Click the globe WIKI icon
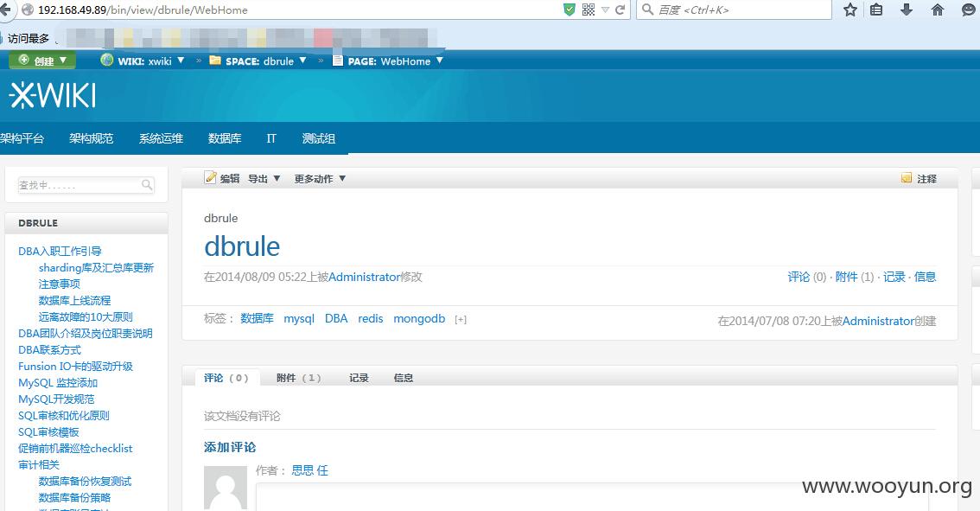The image size is (980, 511). (x=107, y=60)
